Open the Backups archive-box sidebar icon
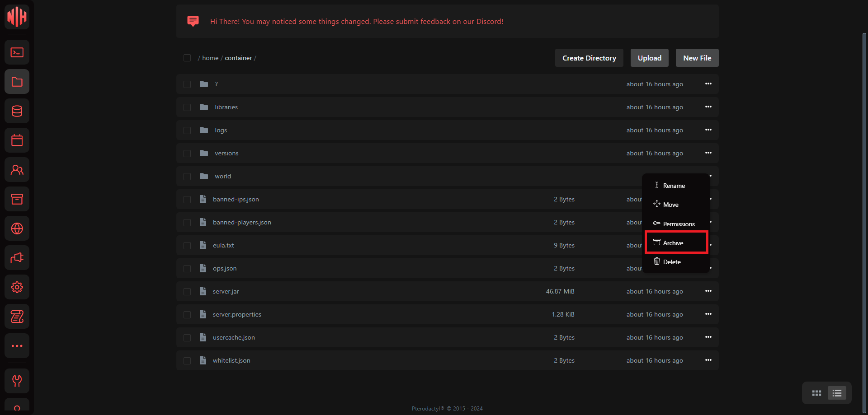Viewport: 868px width, 415px height. tap(17, 199)
